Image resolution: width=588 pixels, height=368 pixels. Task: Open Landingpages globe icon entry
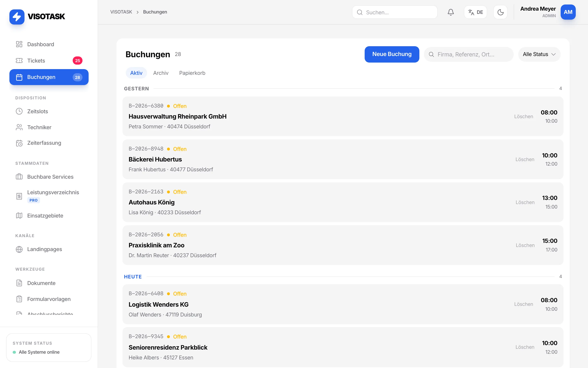pos(49,249)
